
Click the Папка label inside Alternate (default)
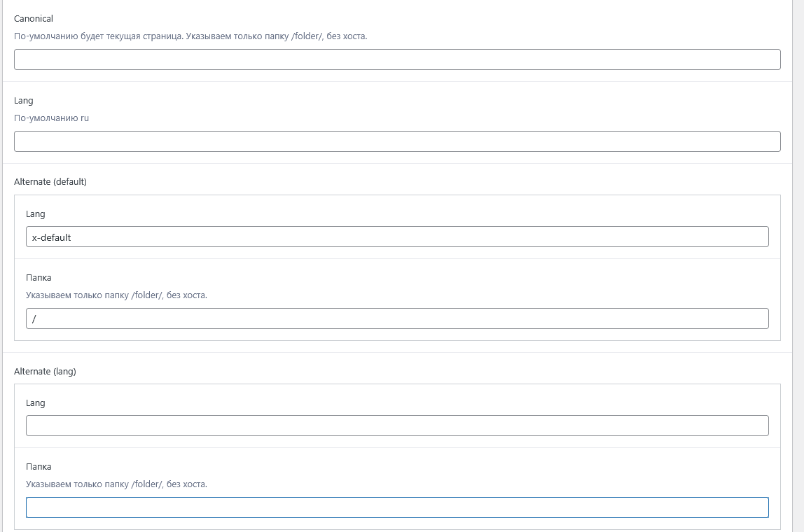(39, 278)
